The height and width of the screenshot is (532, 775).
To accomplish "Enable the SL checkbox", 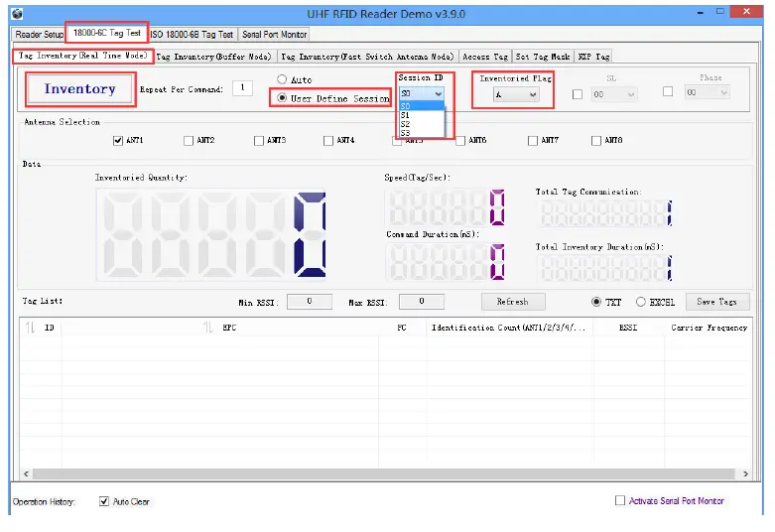I will 577,94.
